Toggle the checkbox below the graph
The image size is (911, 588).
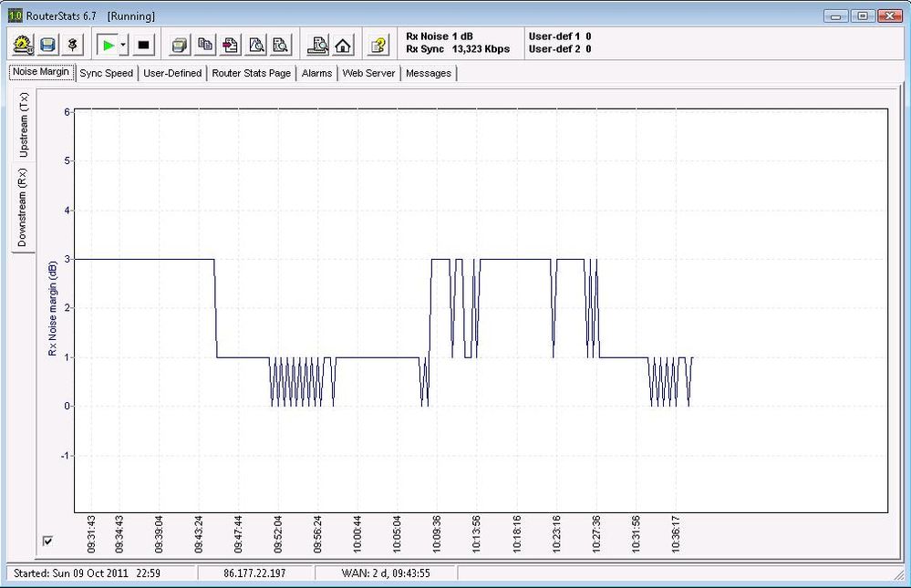48,542
